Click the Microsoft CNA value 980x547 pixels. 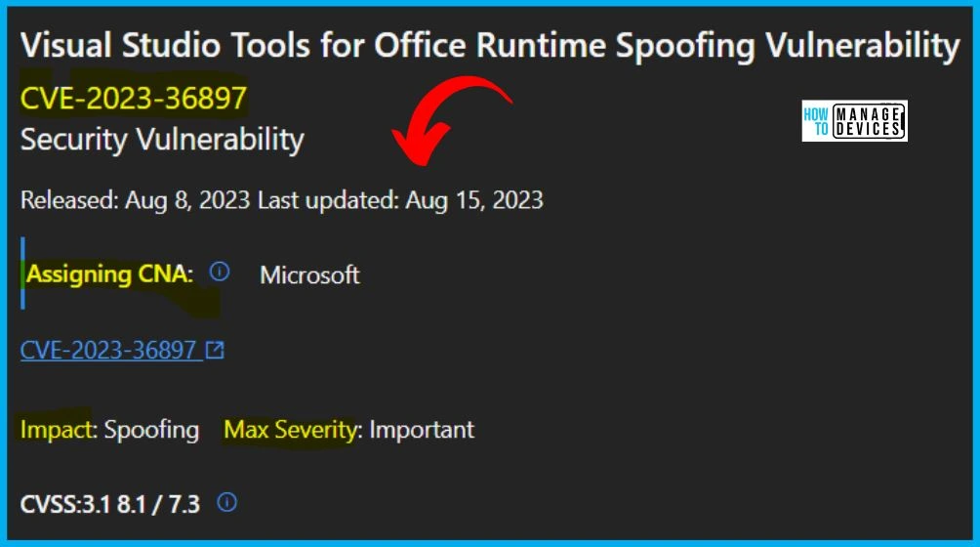(310, 275)
